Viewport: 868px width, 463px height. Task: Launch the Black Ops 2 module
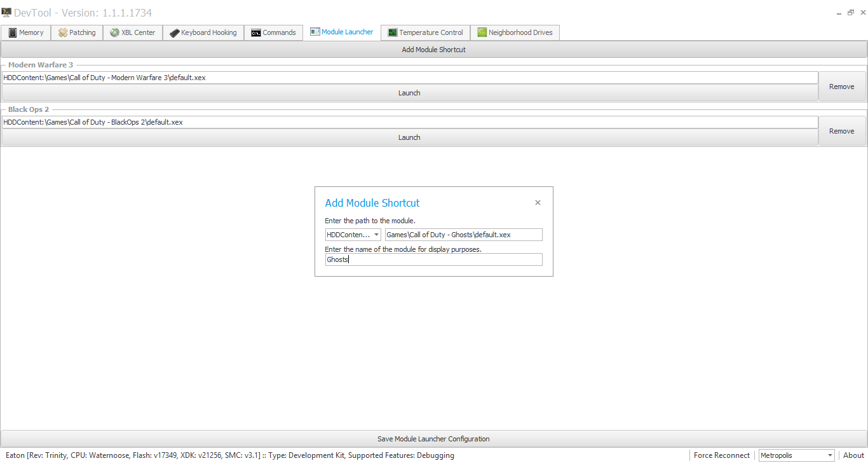coord(409,137)
